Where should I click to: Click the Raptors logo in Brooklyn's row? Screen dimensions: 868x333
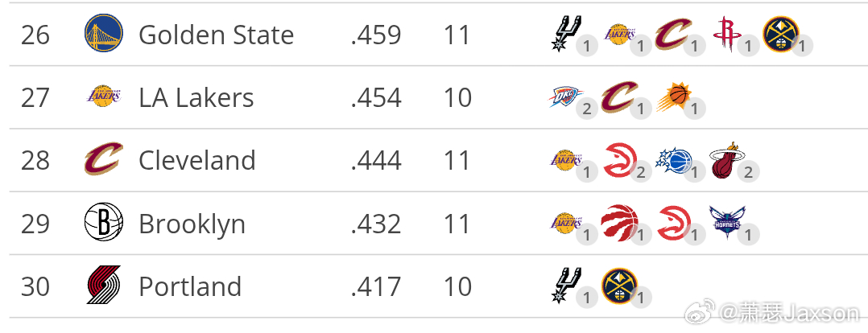(x=618, y=223)
